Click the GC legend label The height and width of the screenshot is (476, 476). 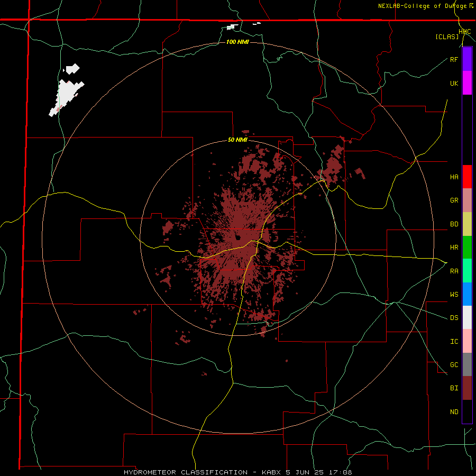pyautogui.click(x=454, y=365)
